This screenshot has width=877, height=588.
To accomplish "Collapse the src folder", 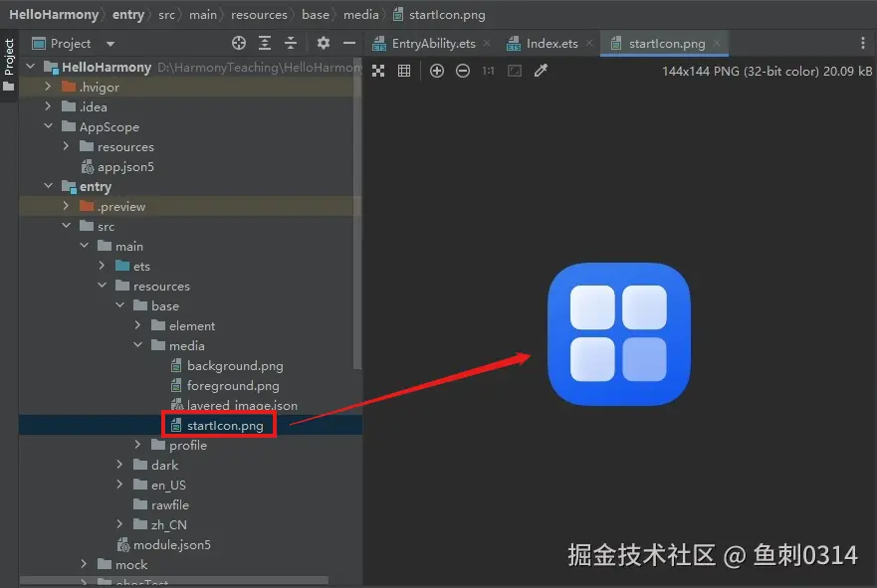I will coord(66,225).
